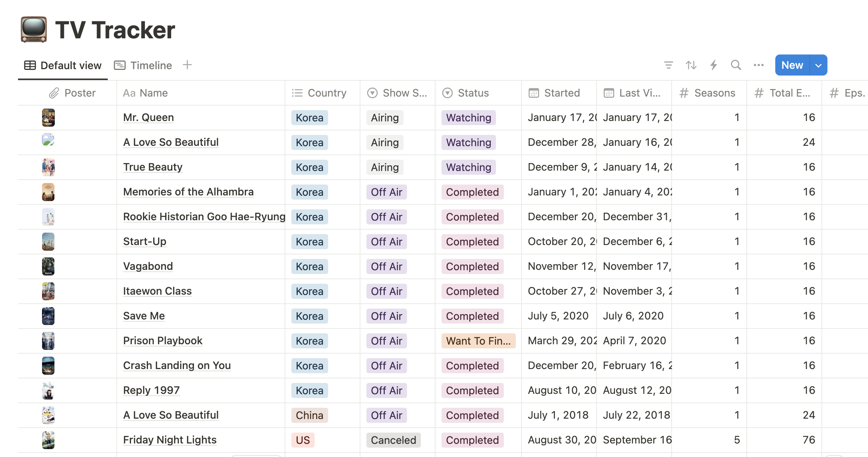Select the Default view tab
Screen dimensions: 868x457
pos(62,65)
